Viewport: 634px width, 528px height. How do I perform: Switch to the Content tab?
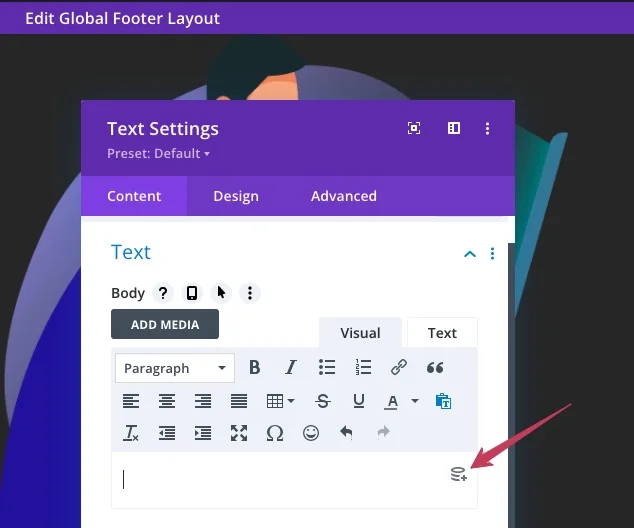point(134,196)
